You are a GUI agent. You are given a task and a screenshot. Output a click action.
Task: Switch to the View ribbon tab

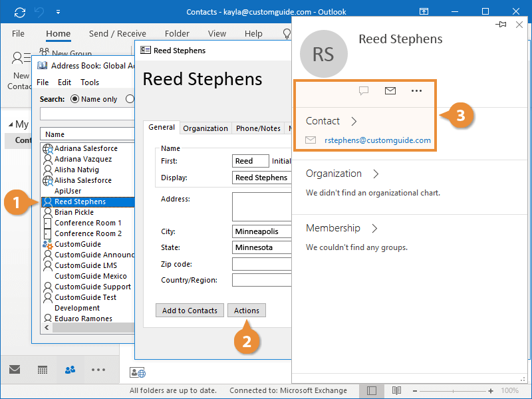[217, 34]
